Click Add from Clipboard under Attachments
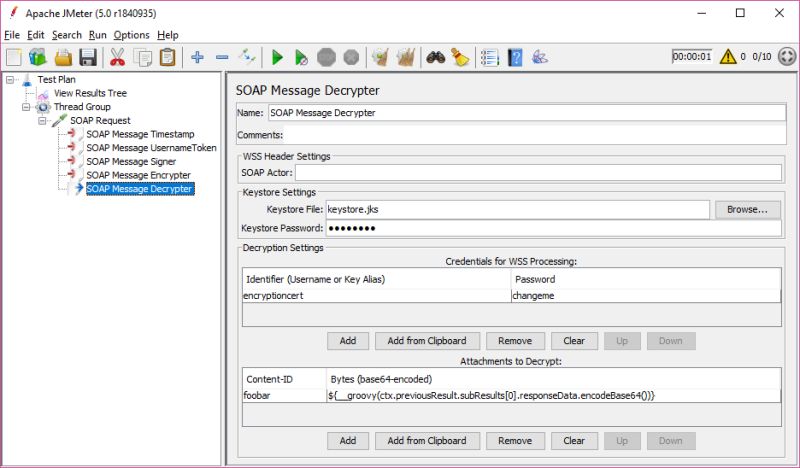Viewport: 800px width, 468px height. (x=427, y=441)
